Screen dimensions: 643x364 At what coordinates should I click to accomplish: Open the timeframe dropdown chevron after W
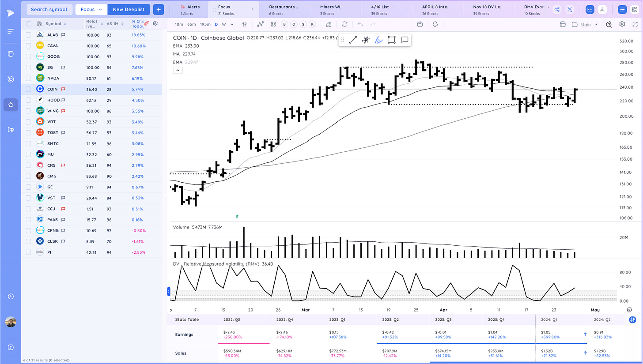click(x=231, y=24)
